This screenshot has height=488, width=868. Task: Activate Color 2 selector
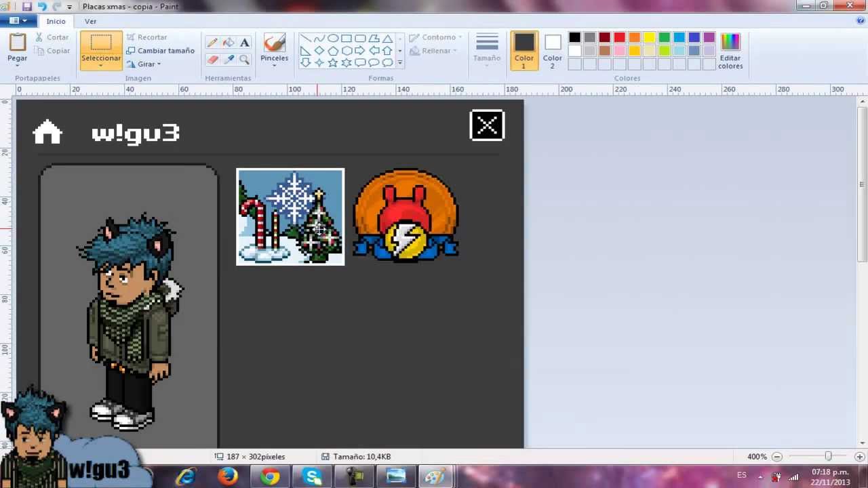(x=552, y=51)
